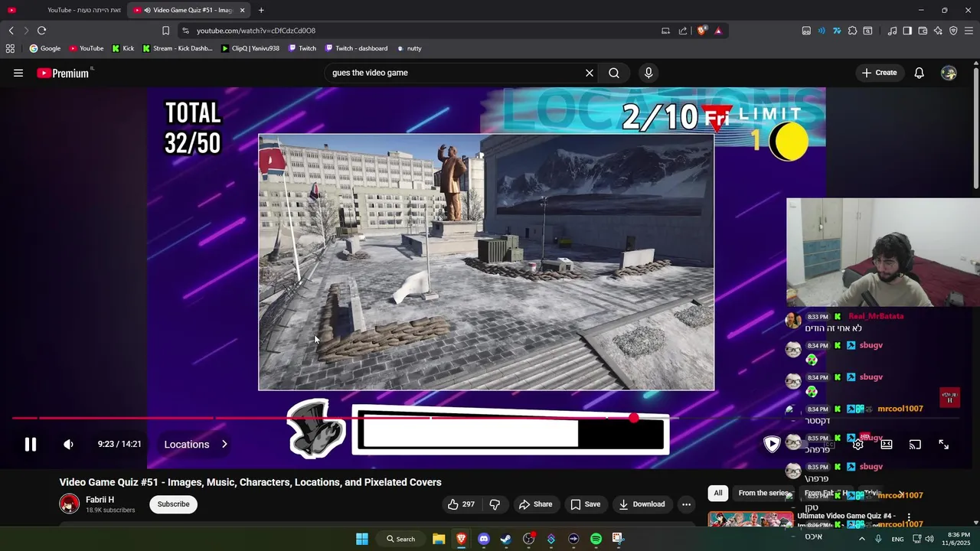Subscribe to Fabrii H

(174, 504)
